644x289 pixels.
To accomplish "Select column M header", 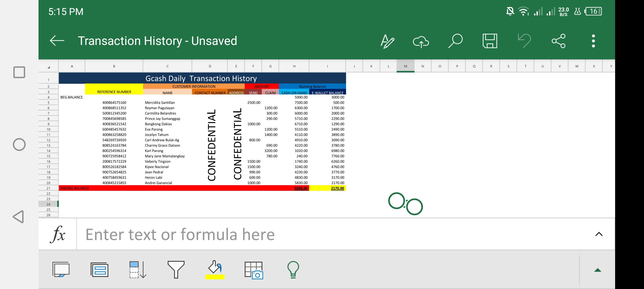I will click(405, 66).
